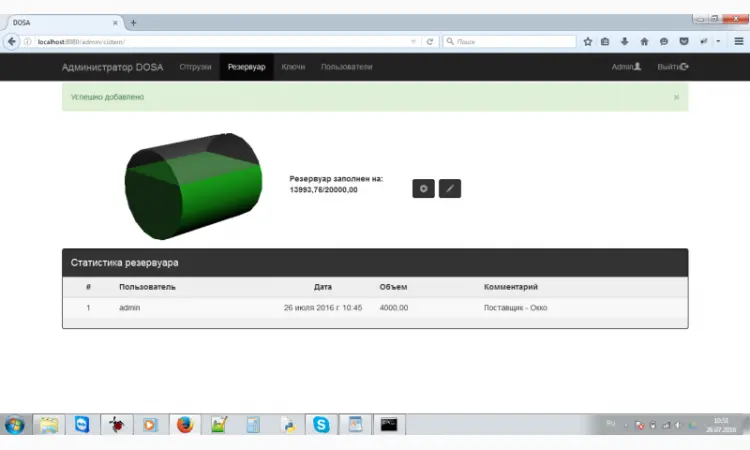Open the command prompt taskbar icon

(389, 425)
